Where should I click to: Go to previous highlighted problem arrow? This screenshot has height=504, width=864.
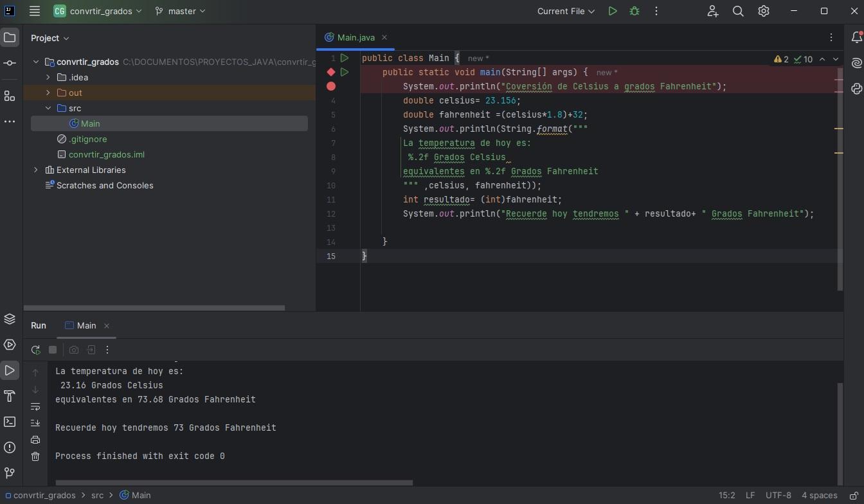click(822, 59)
